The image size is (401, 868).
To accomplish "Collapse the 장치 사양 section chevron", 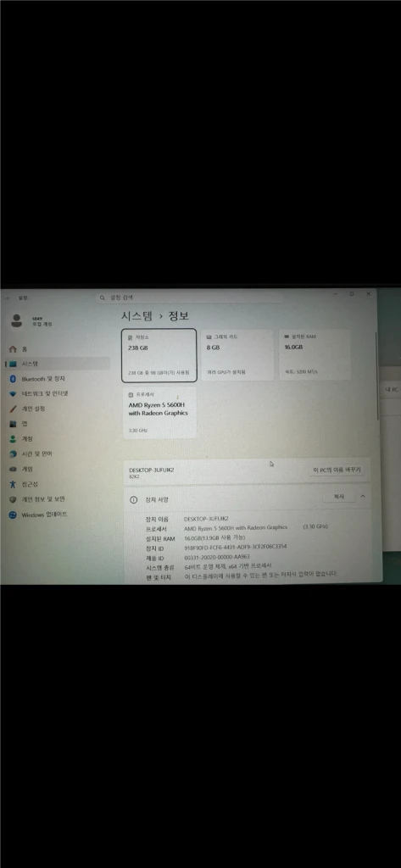I will coord(363,497).
